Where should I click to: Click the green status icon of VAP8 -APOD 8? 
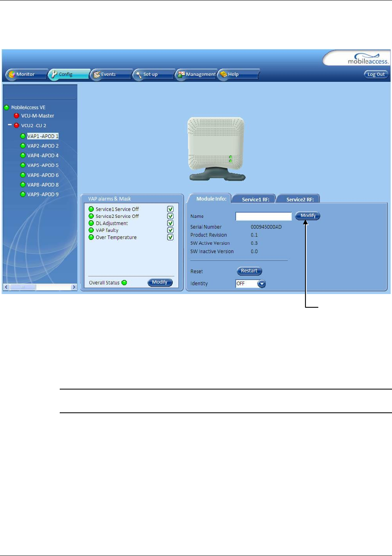[x=23, y=185]
